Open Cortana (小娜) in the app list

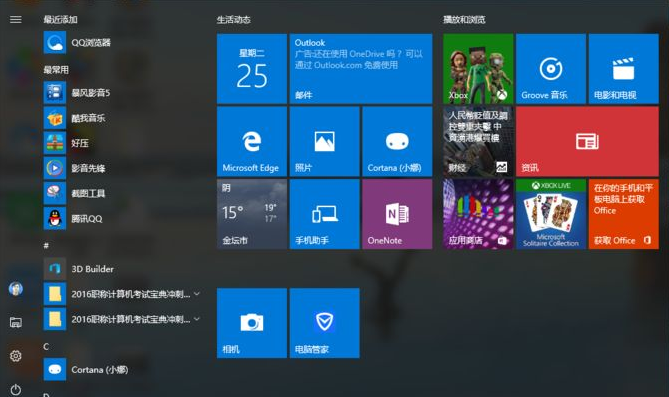click(122, 370)
